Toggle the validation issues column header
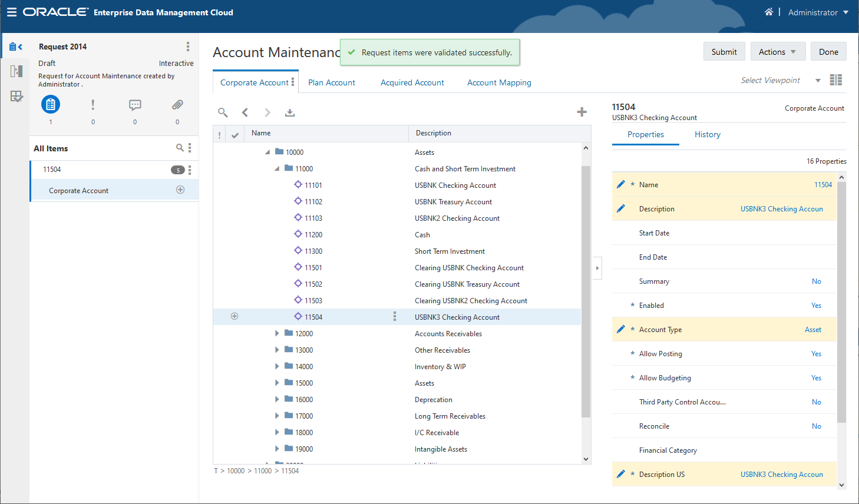The height and width of the screenshot is (504, 859). (220, 135)
